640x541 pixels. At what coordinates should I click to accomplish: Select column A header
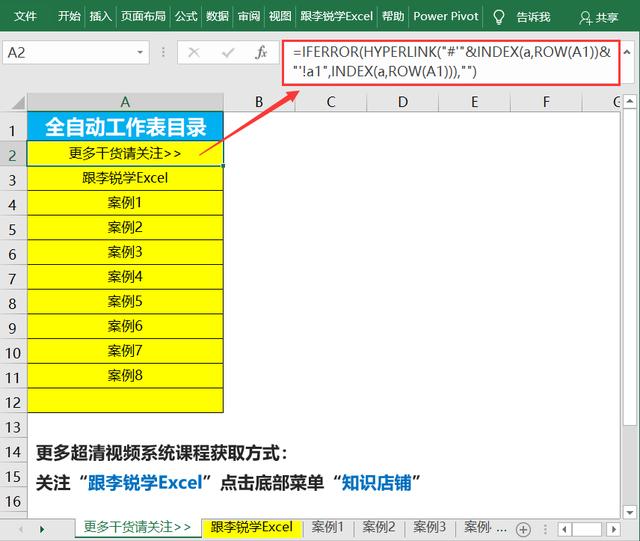[x=125, y=102]
